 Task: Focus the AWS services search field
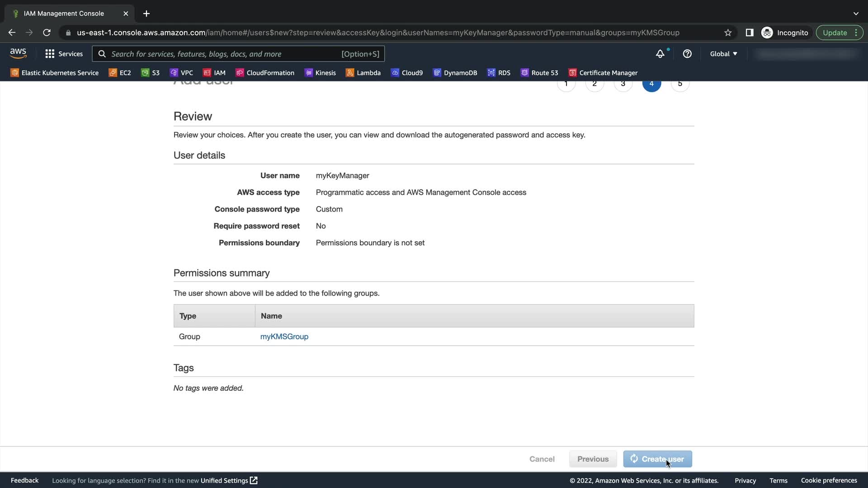coord(226,54)
